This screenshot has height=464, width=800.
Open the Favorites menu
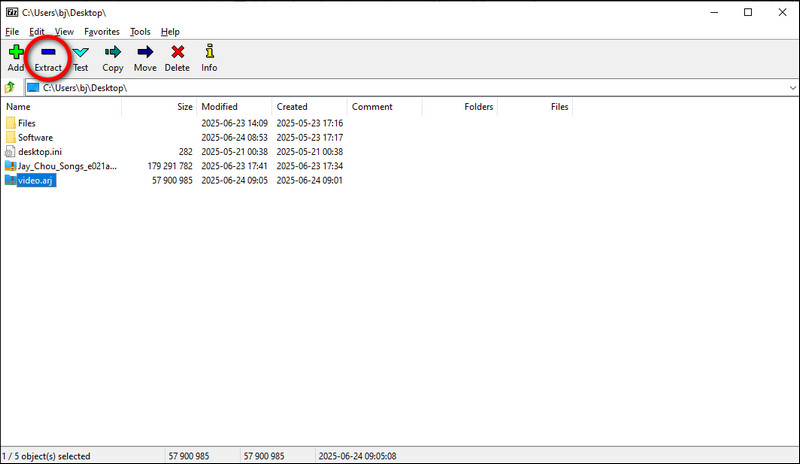(x=102, y=32)
